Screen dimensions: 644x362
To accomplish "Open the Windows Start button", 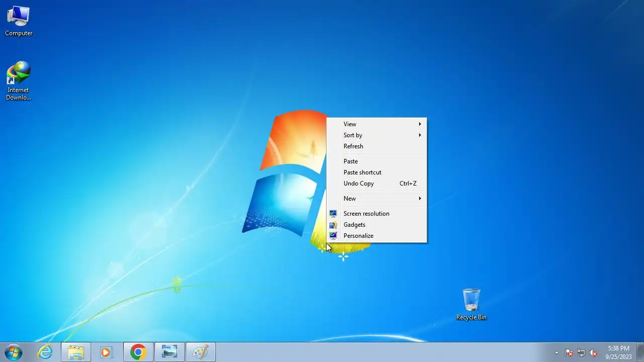I will pyautogui.click(x=14, y=352).
